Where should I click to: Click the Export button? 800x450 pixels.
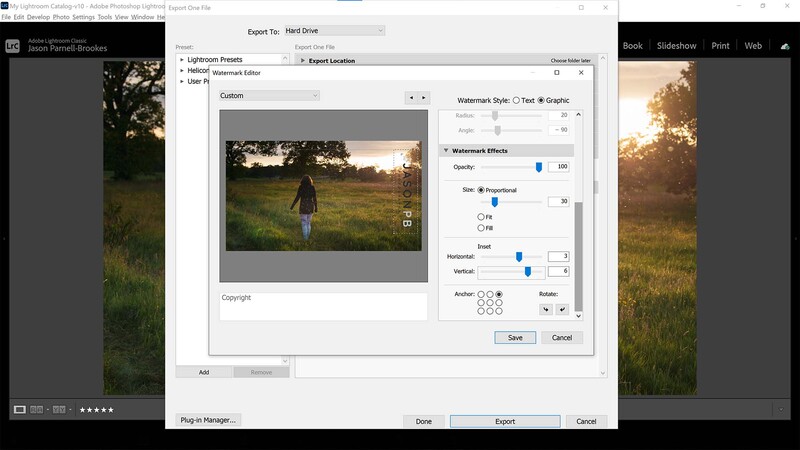point(505,421)
